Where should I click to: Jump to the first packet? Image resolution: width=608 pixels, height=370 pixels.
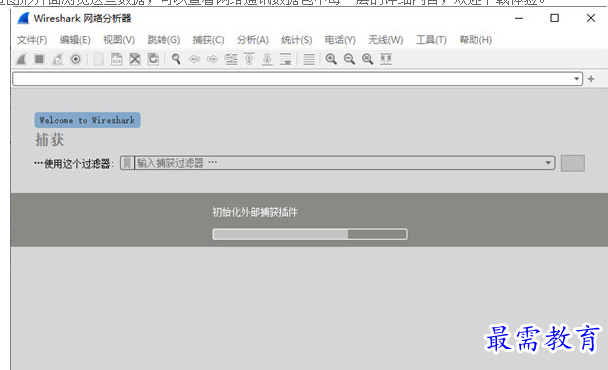tap(249, 59)
